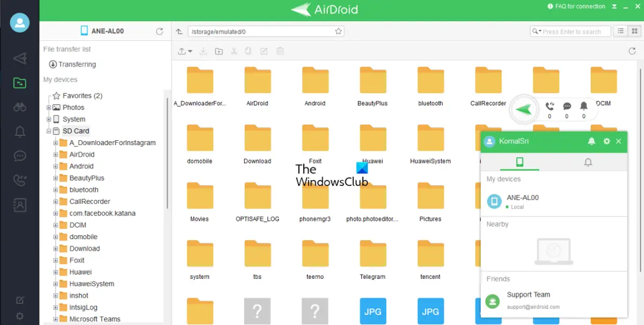The height and width of the screenshot is (325, 644).
Task: Open the Transferring list
Action: pyautogui.click(x=72, y=64)
